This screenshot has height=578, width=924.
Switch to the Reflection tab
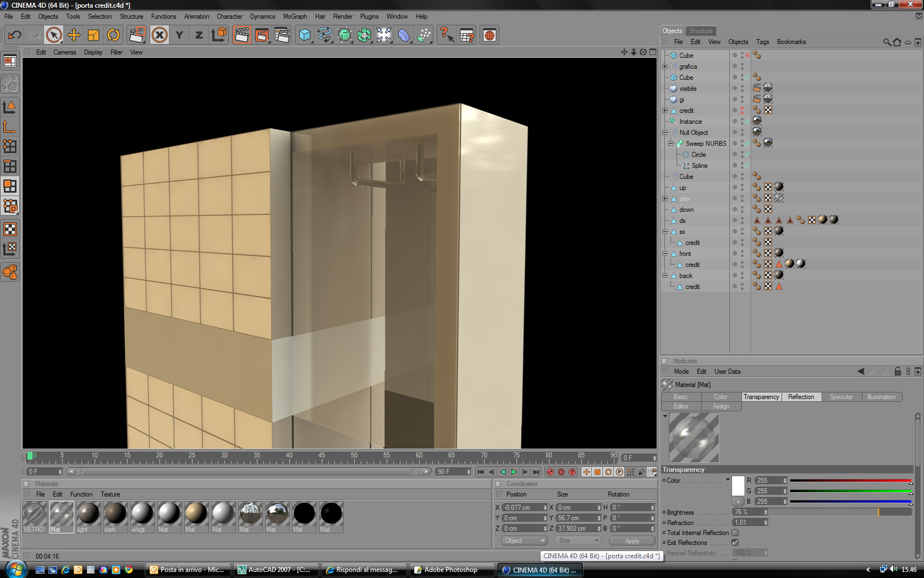click(x=801, y=397)
